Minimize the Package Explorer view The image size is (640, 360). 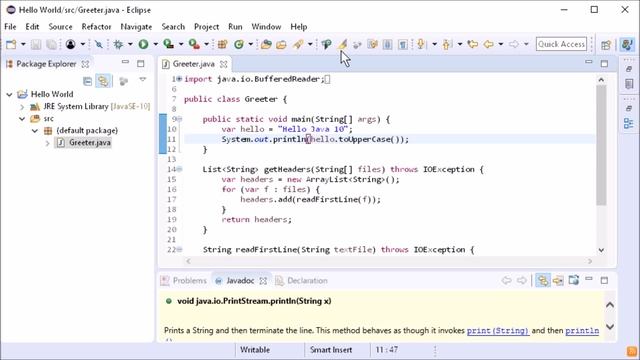coord(125,63)
